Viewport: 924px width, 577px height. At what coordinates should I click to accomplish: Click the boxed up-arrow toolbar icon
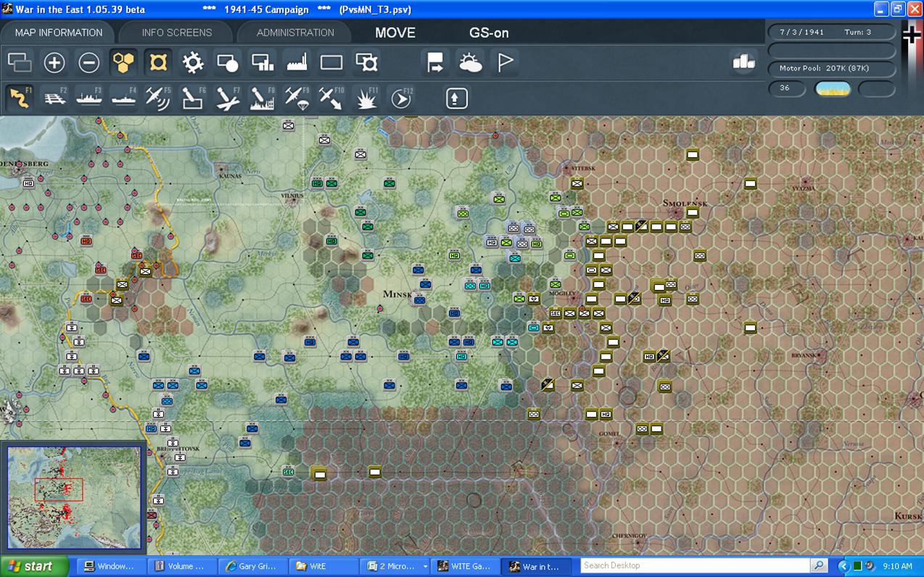pos(457,98)
